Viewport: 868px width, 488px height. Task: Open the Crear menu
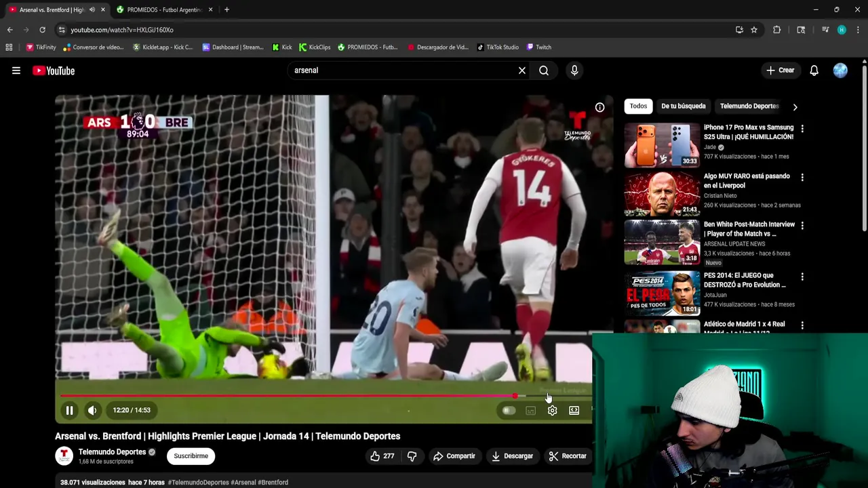[781, 70]
